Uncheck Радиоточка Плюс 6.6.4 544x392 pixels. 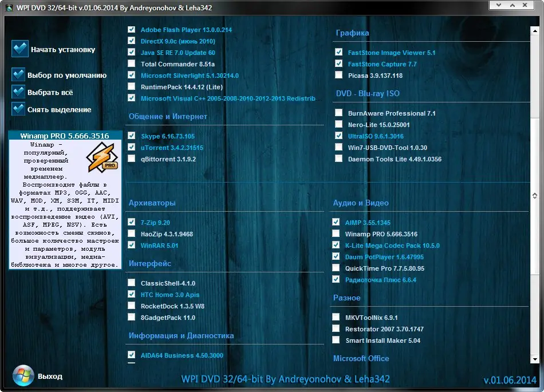(336, 279)
